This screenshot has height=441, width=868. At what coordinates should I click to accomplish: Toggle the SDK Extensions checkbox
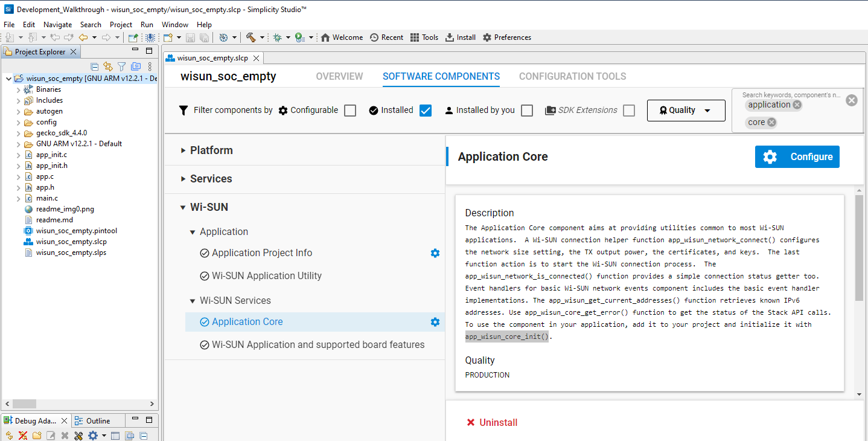click(x=629, y=111)
